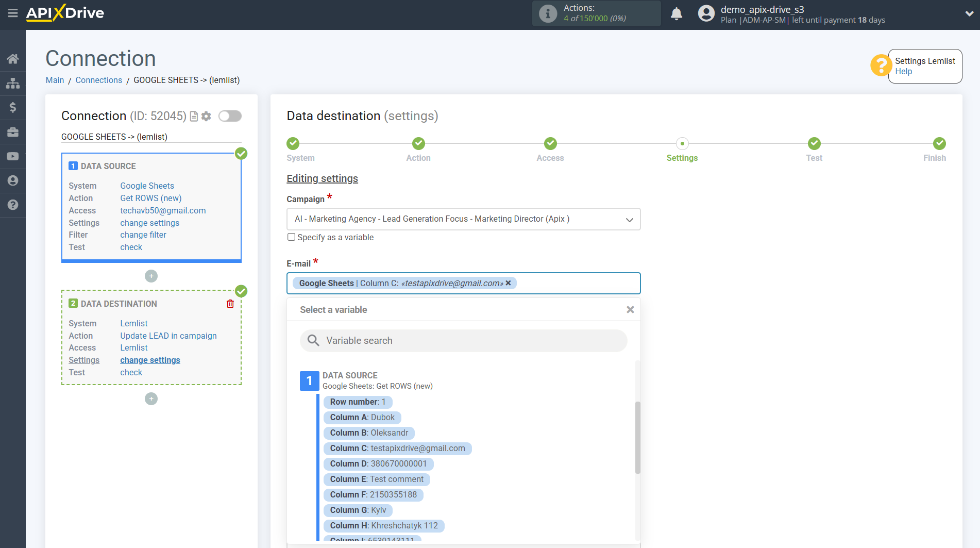Click change settings in Data Source
980x548 pixels.
[150, 223]
